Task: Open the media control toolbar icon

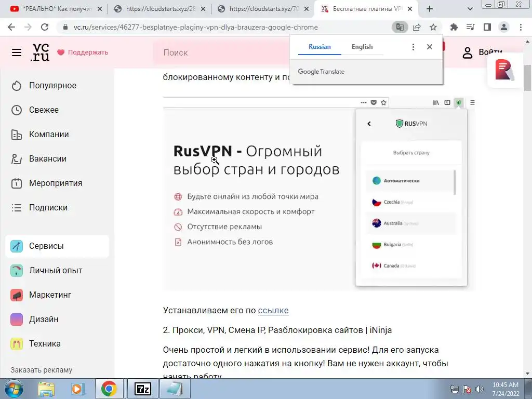Action: (470, 27)
